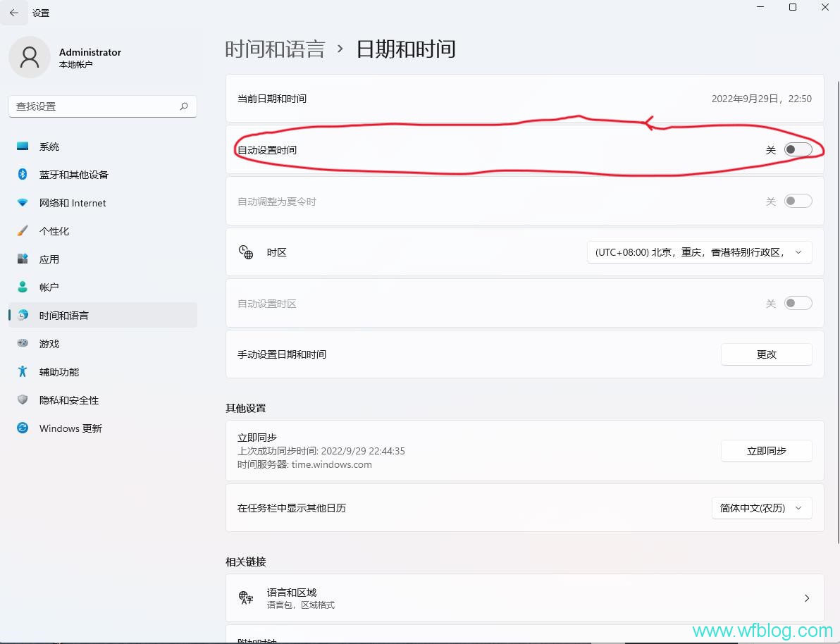Click the person icon beside 帐户
Image resolution: width=840 pixels, height=644 pixels.
click(23, 287)
